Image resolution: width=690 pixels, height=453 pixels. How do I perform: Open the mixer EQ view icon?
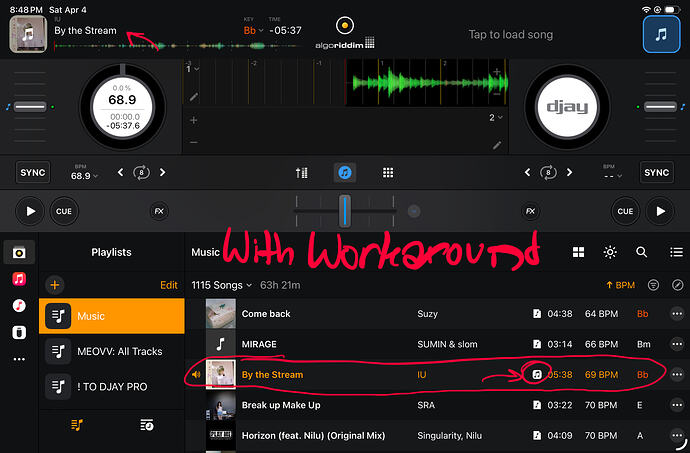pyautogui.click(x=302, y=173)
